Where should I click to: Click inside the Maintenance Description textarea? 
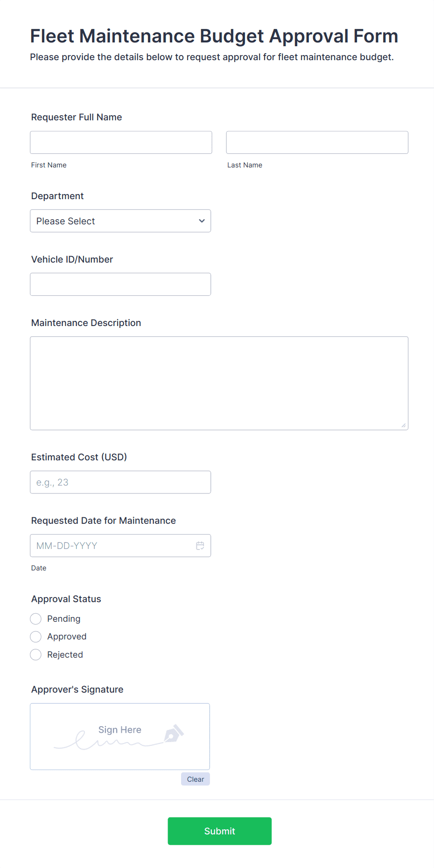(x=219, y=383)
